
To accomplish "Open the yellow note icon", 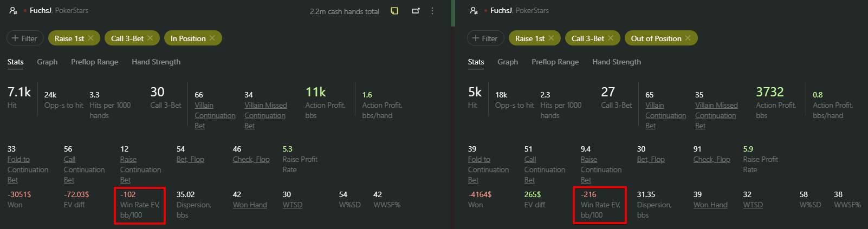I will 394,11.
